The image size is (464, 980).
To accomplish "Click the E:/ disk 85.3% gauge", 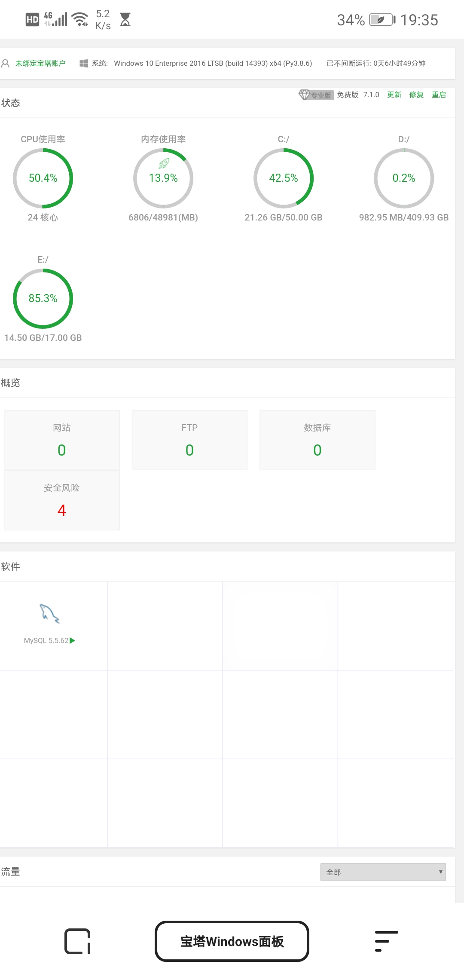I will pyautogui.click(x=43, y=299).
